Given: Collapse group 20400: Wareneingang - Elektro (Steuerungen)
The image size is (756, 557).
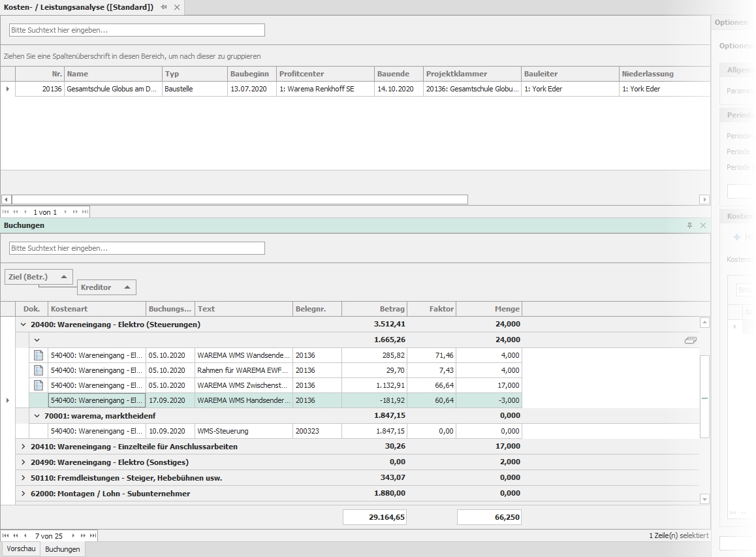Looking at the screenshot, I should click(x=24, y=325).
